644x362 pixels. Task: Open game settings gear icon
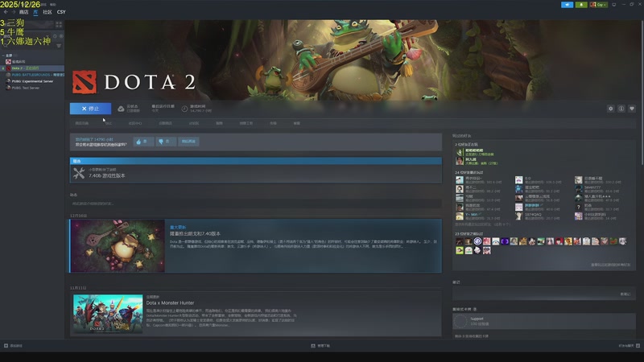click(611, 109)
